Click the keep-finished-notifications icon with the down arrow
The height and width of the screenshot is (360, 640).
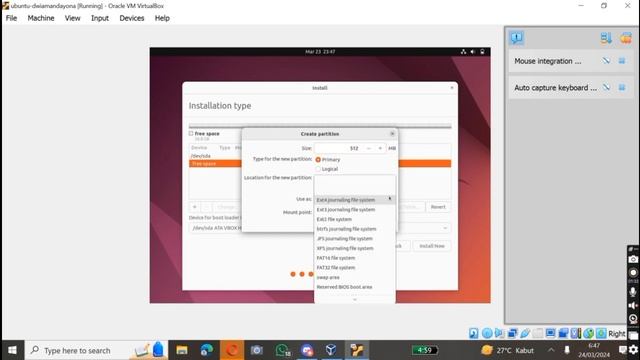point(606,38)
